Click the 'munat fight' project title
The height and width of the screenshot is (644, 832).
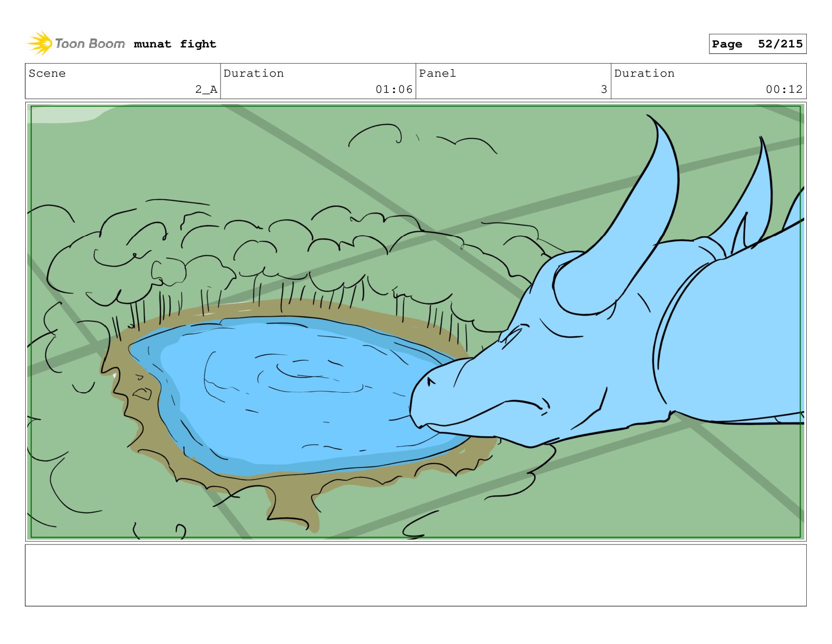pos(175,44)
